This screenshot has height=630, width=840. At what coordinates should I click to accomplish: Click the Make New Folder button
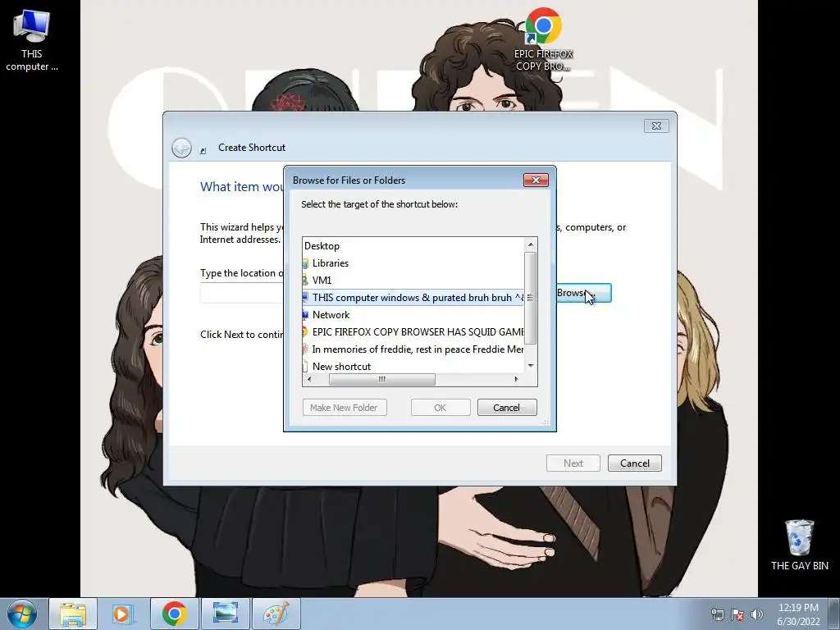pyautogui.click(x=345, y=407)
